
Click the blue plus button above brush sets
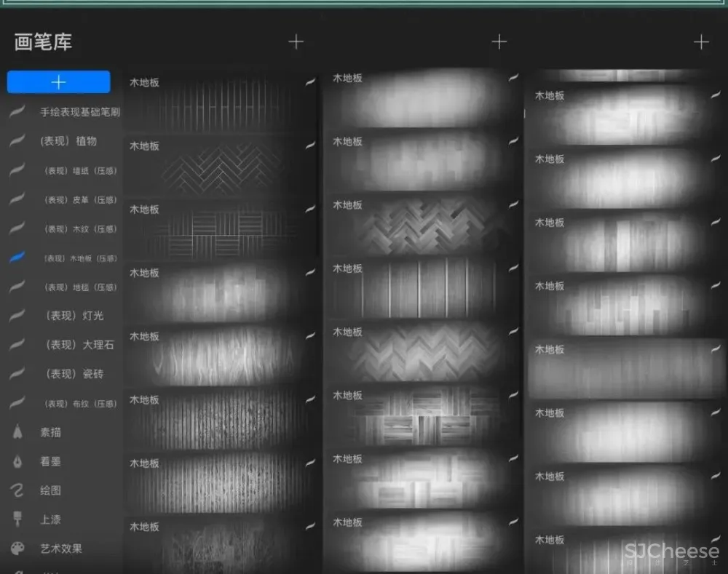pyautogui.click(x=58, y=82)
